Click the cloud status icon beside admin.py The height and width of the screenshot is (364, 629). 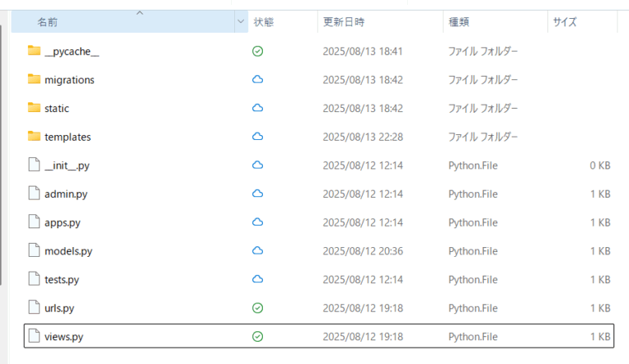[x=257, y=194]
